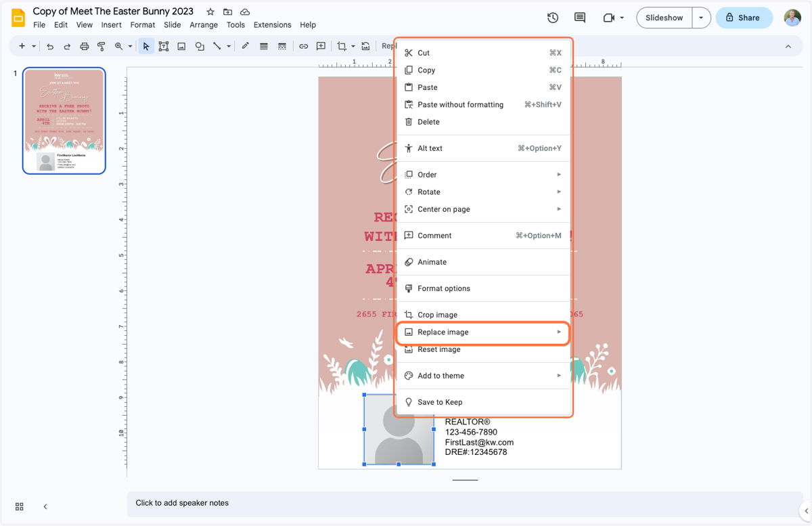The height and width of the screenshot is (526, 812).
Task: Redo the last action
Action: pyautogui.click(x=67, y=46)
